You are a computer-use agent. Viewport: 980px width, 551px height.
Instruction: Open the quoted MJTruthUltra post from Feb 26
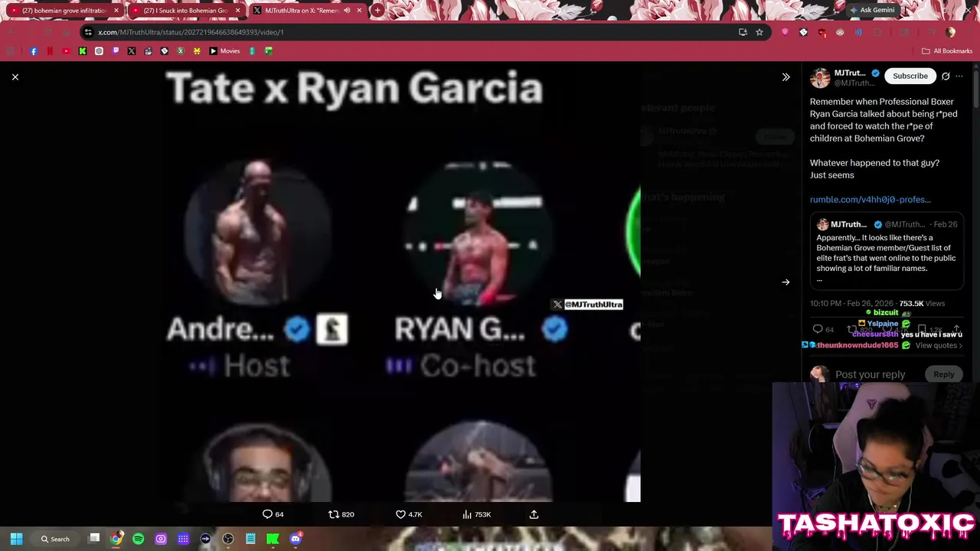(x=887, y=253)
